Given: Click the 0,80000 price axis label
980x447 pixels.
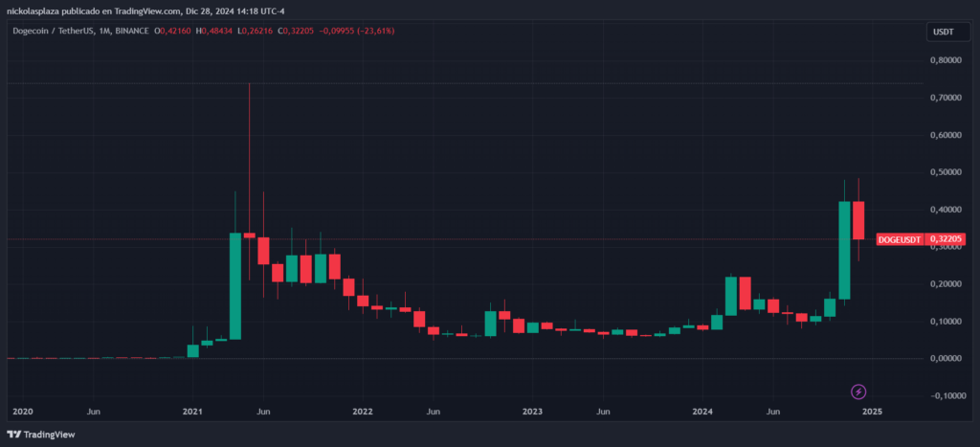Looking at the screenshot, I should tap(946, 60).
